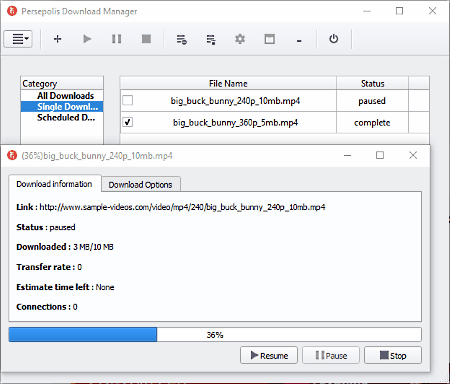Minimize Persepolis Download Manager main window
The height and width of the screenshot is (384, 450).
367,11
